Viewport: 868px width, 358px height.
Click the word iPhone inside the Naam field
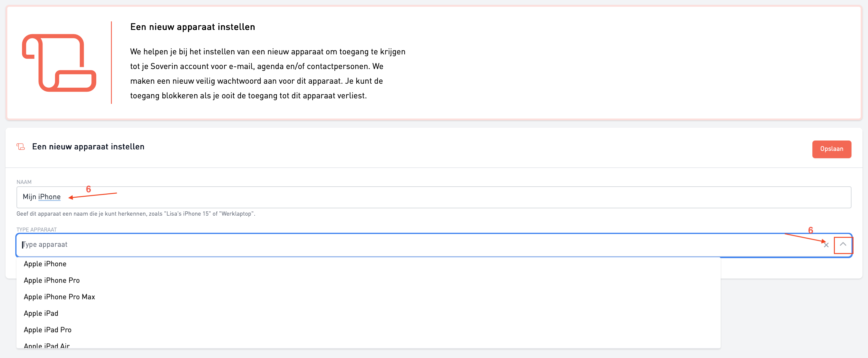click(49, 197)
